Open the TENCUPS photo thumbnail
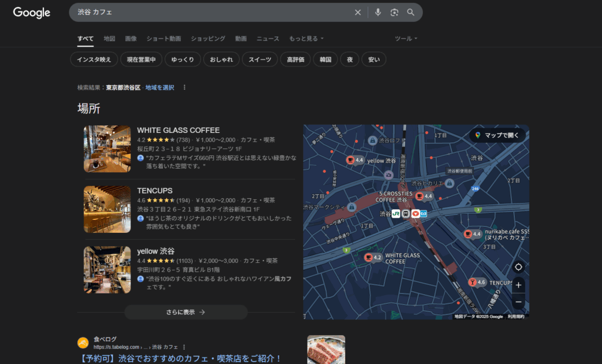The height and width of the screenshot is (364, 602). click(107, 209)
